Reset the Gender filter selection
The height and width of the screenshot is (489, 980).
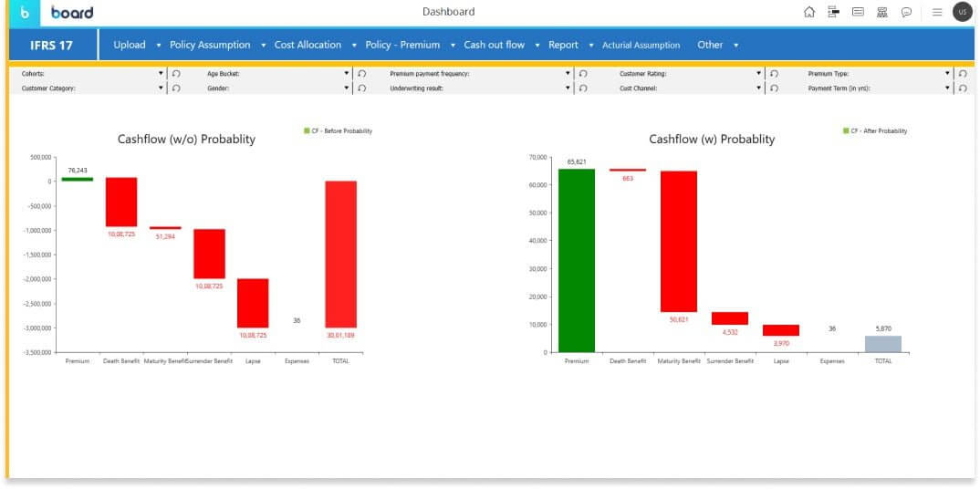tap(362, 88)
